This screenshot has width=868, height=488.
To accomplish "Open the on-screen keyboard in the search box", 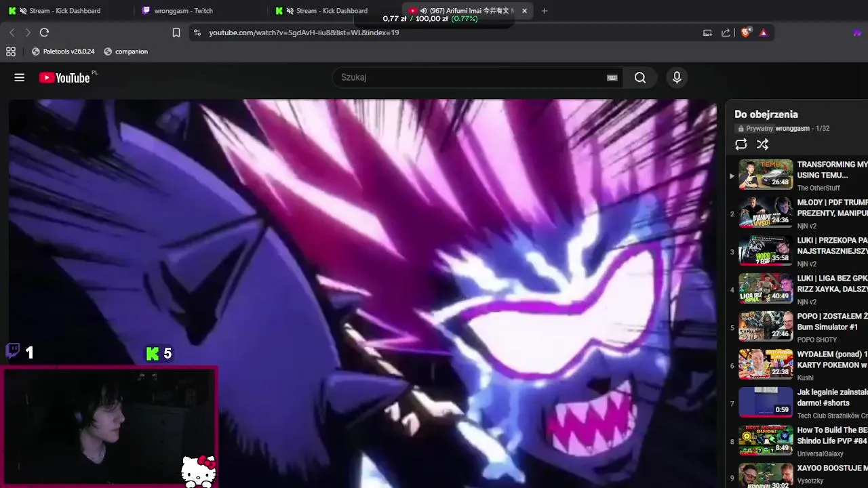I will [612, 77].
